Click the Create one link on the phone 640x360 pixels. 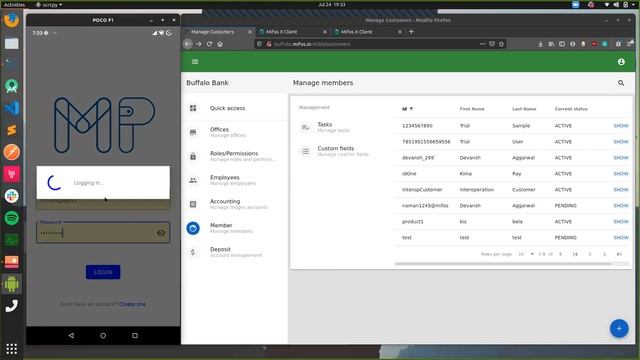point(132,304)
